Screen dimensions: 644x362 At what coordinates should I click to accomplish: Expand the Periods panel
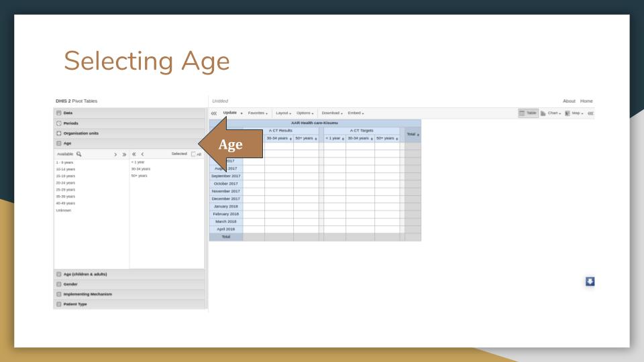pos(129,123)
